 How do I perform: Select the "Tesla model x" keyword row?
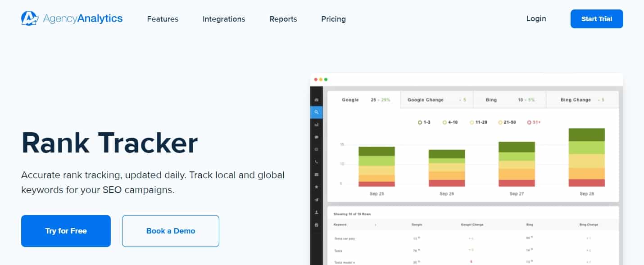tap(473, 262)
